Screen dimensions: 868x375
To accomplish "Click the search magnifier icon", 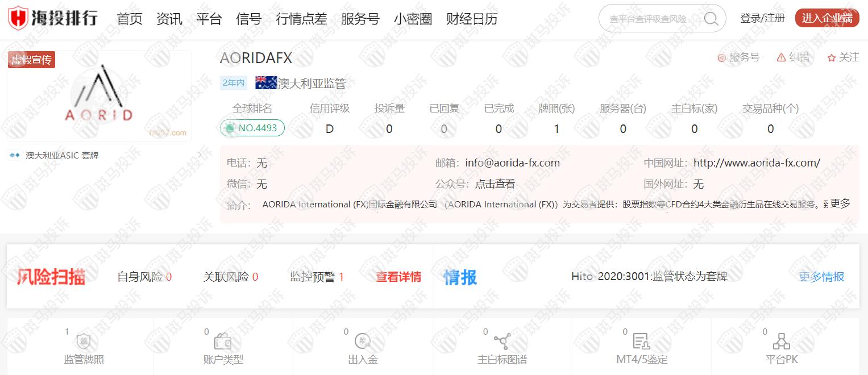I will point(711,19).
